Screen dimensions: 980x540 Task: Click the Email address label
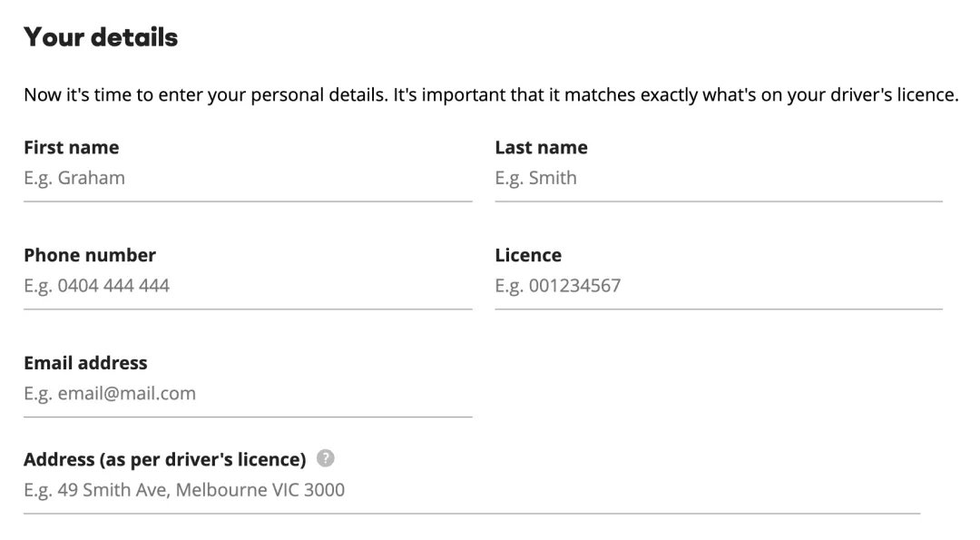click(x=85, y=363)
